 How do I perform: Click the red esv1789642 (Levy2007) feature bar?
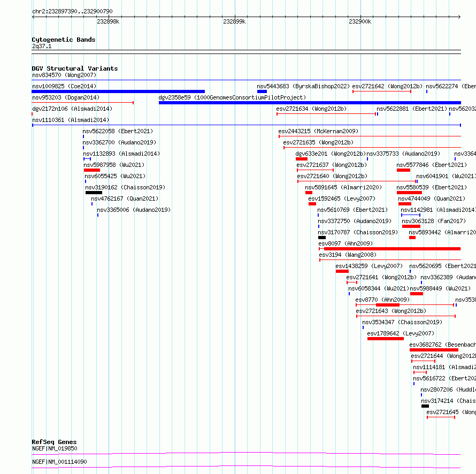pos(386,339)
